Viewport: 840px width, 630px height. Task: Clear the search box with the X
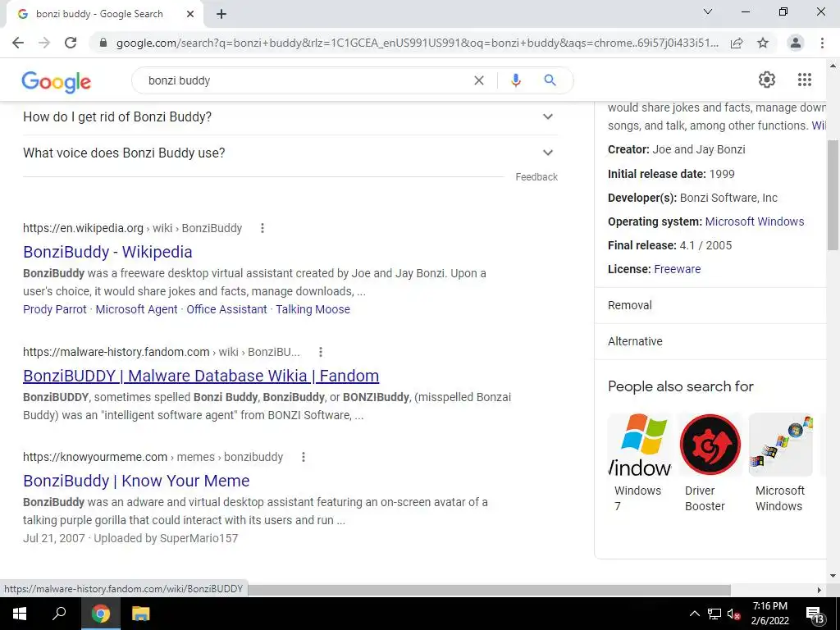[x=479, y=80]
